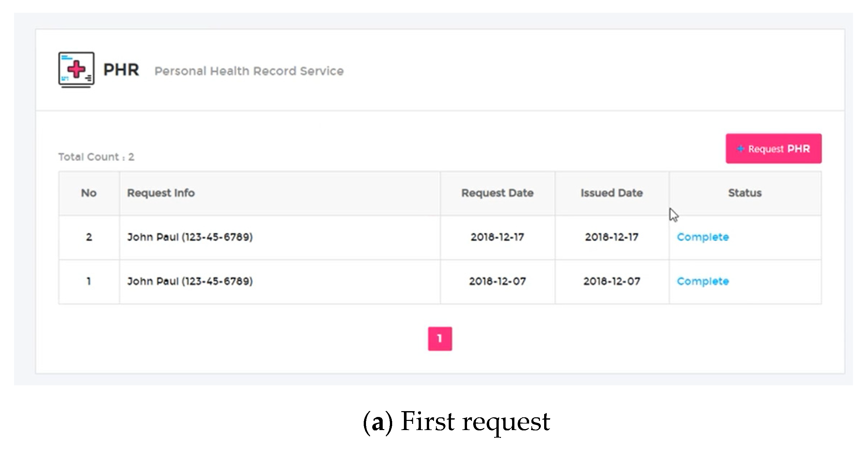Sort by the Request Date column header
This screenshot has height=450, width=868.
tap(497, 193)
